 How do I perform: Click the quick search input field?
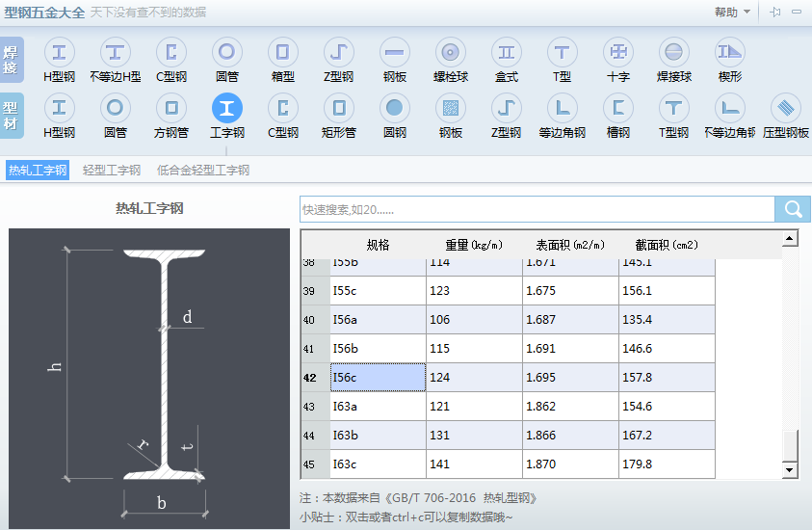pyautogui.click(x=537, y=209)
